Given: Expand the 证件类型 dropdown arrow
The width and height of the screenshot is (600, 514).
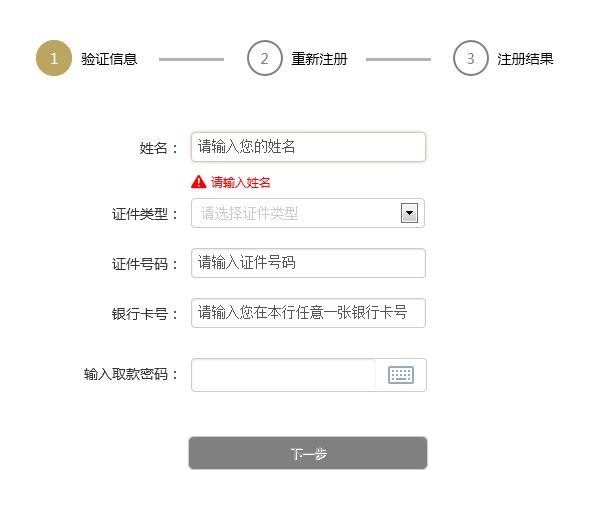Looking at the screenshot, I should 409,213.
